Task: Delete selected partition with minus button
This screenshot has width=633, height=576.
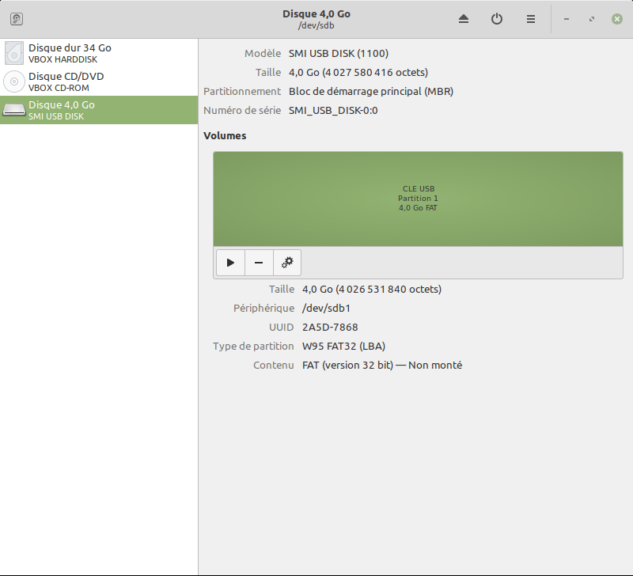Action: (x=259, y=263)
